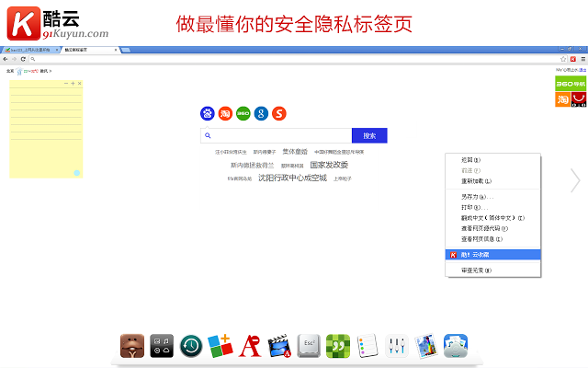Open the audio mixer sliders dock icon
The width and height of the screenshot is (588, 368).
pos(397,346)
